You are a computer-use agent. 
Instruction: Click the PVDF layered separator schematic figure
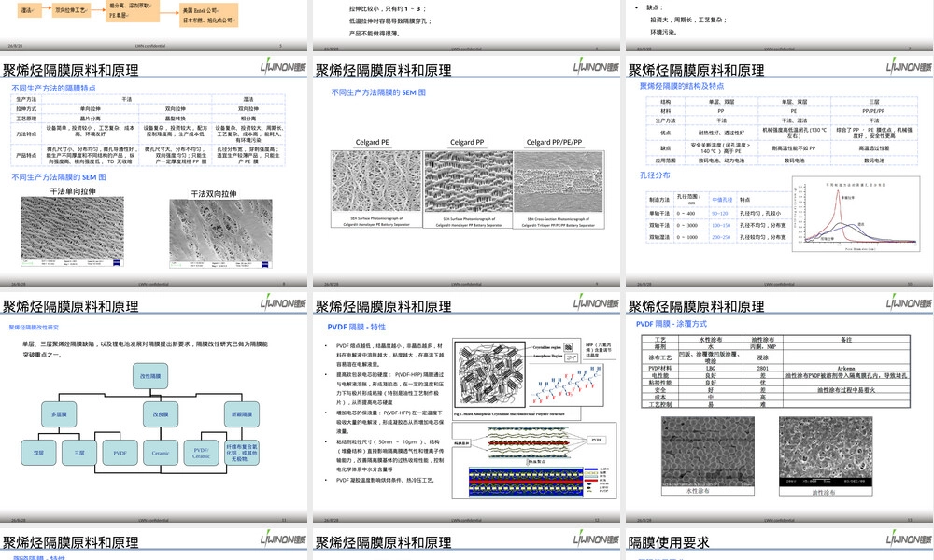point(534,460)
